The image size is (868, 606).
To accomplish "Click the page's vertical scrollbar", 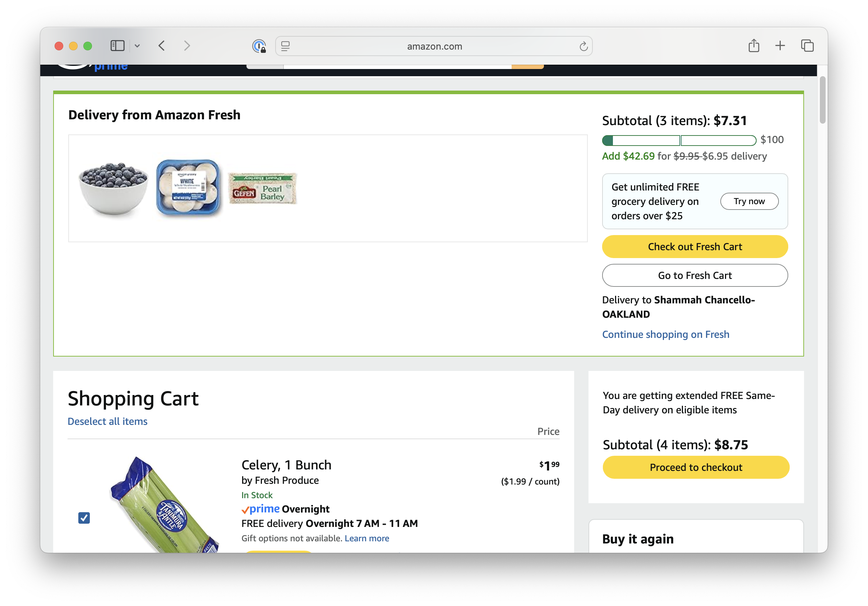I will pyautogui.click(x=822, y=100).
